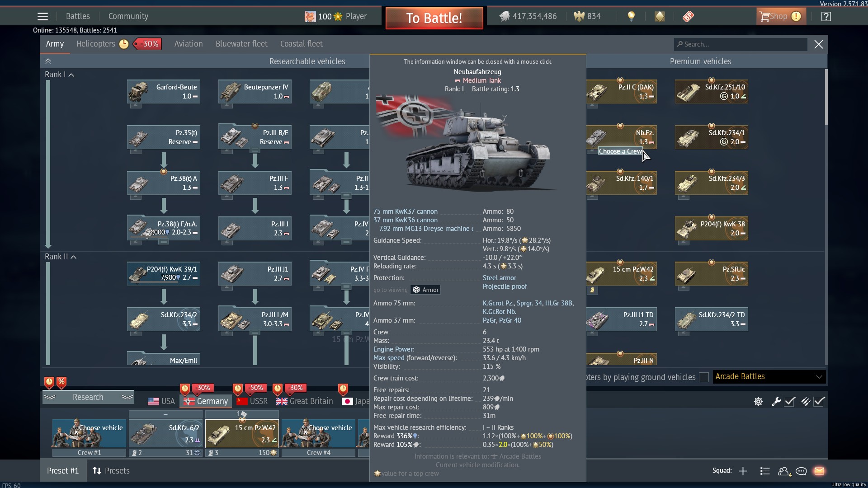Open the squad list icon

point(765,471)
